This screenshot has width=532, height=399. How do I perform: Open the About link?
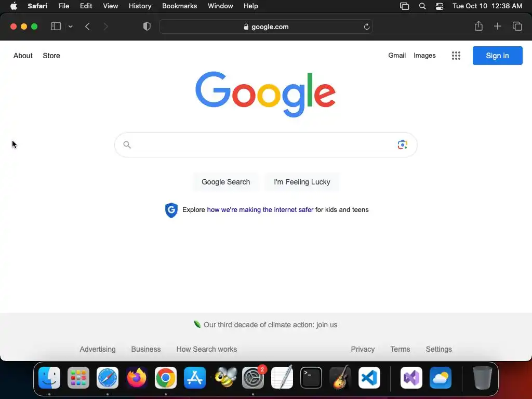click(x=23, y=56)
